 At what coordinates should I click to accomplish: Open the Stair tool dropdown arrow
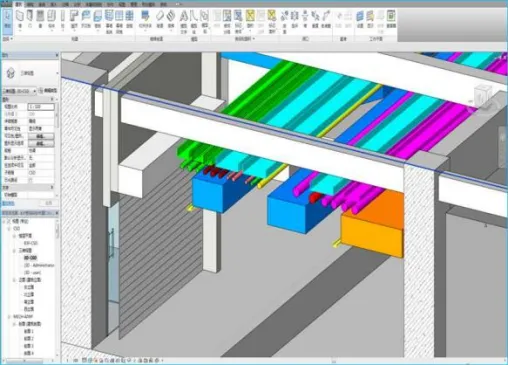(x=171, y=31)
